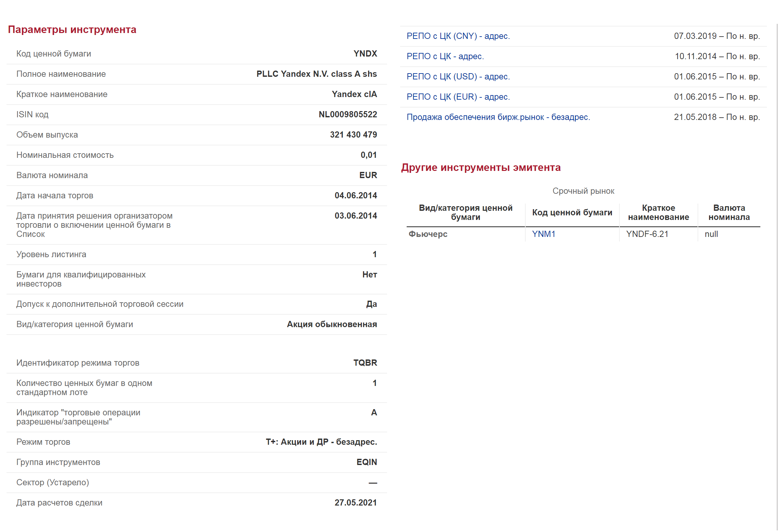Screen dimensions: 778x532
Task: Open the РЕПО с ЦК (USD) - адрес. link
Action: (x=458, y=76)
